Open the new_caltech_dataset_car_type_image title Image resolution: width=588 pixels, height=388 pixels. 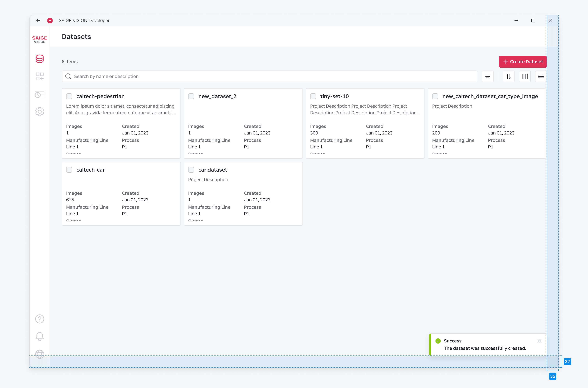(490, 96)
